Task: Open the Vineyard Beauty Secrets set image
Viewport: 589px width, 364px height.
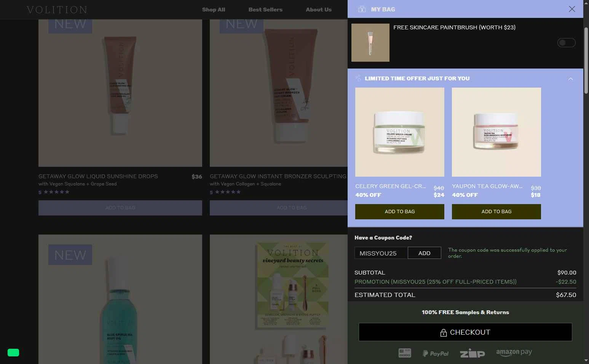Action: [x=279, y=299]
